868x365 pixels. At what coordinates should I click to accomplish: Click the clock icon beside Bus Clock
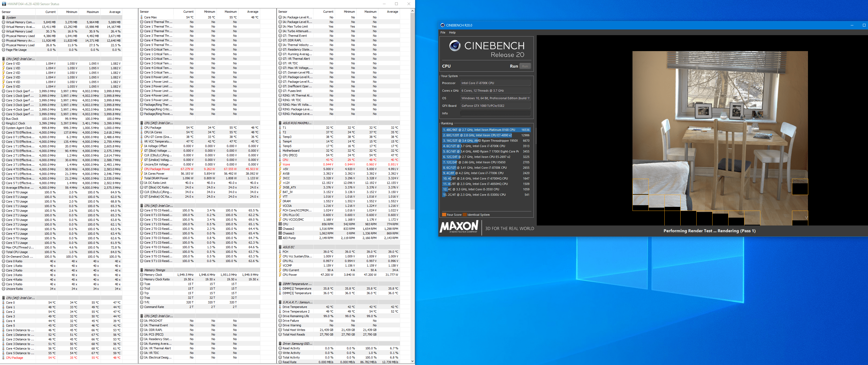tap(3, 119)
